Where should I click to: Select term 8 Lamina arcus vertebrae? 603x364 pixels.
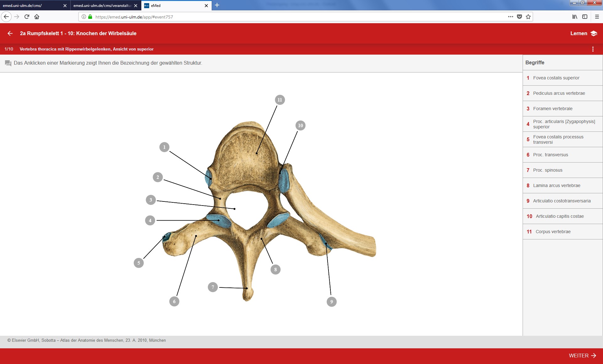click(562, 185)
